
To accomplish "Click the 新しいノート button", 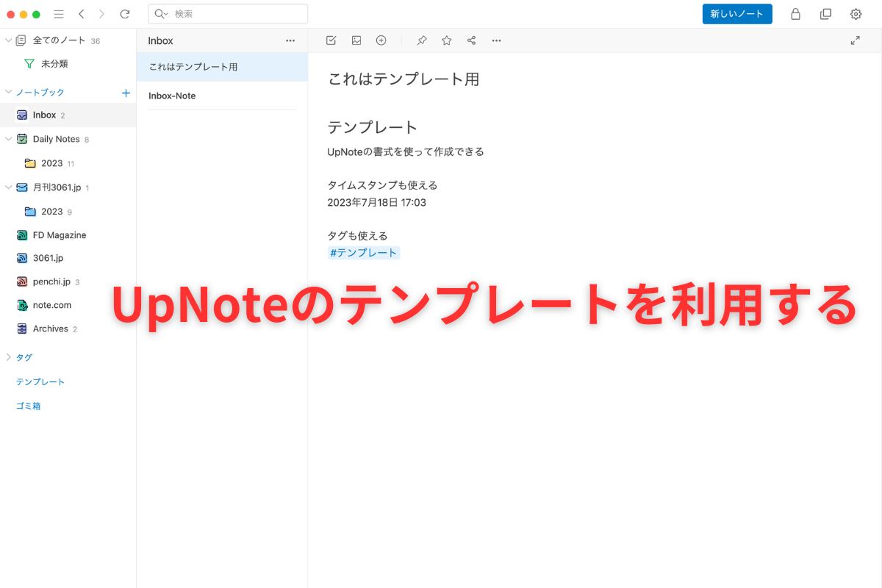I will 737,14.
